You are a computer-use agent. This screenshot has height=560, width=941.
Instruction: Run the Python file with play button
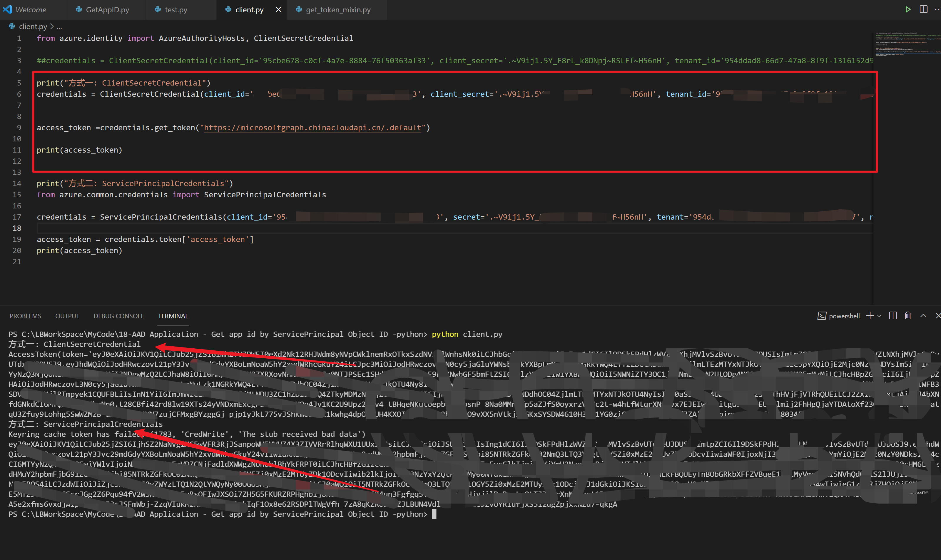point(907,9)
